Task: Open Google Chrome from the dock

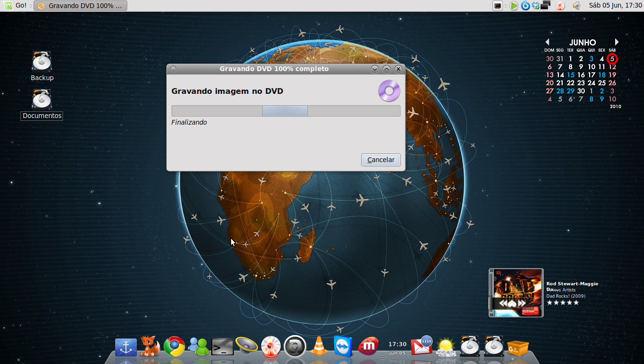Action: click(174, 347)
